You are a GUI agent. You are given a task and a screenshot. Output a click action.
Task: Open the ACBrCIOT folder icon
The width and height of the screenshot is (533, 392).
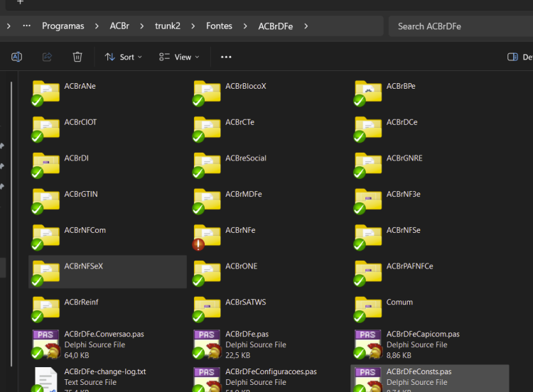pos(45,129)
